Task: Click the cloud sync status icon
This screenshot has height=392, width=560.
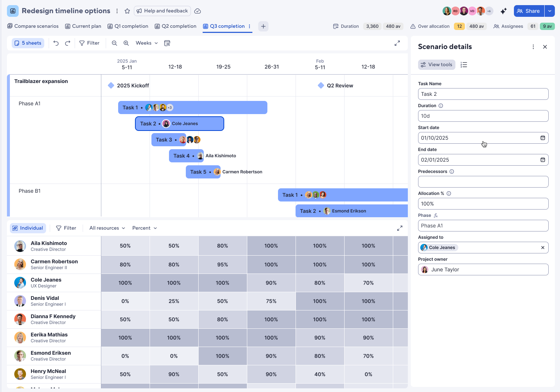Action: 198,11
